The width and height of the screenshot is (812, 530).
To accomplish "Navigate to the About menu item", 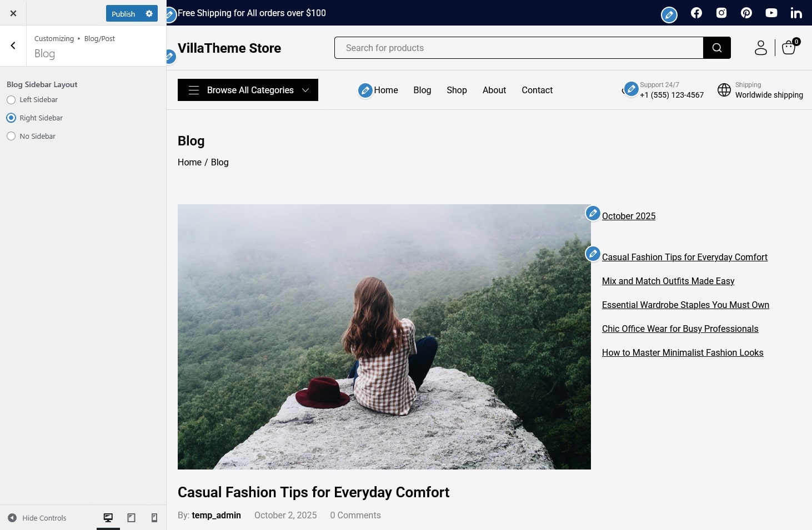I will pos(494,90).
